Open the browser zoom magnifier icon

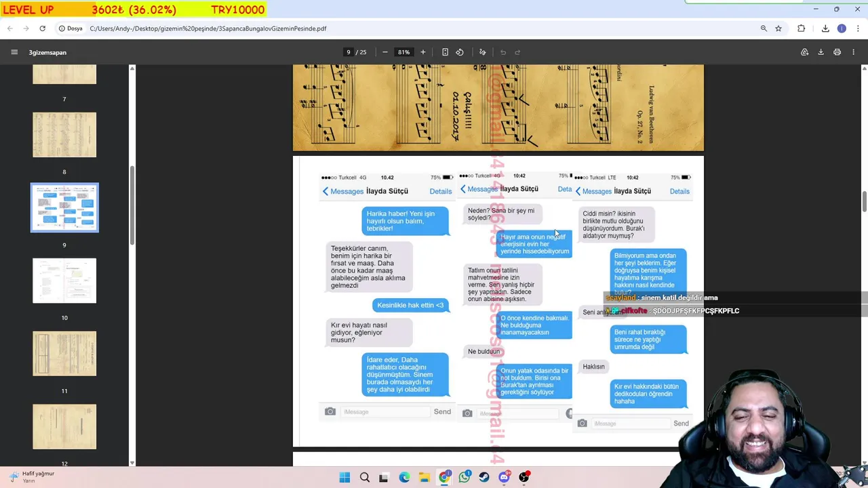click(x=764, y=28)
